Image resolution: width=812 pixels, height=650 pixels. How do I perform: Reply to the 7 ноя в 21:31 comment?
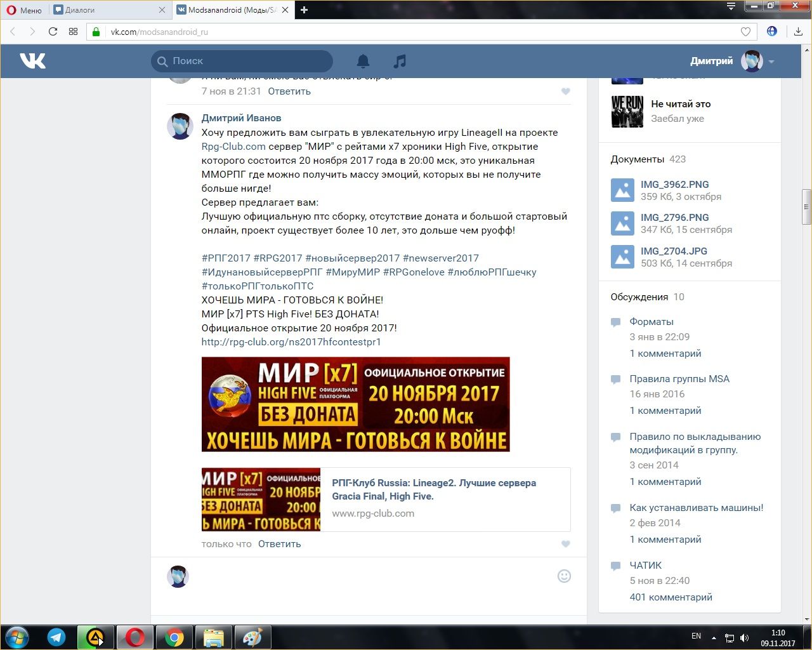tap(289, 91)
